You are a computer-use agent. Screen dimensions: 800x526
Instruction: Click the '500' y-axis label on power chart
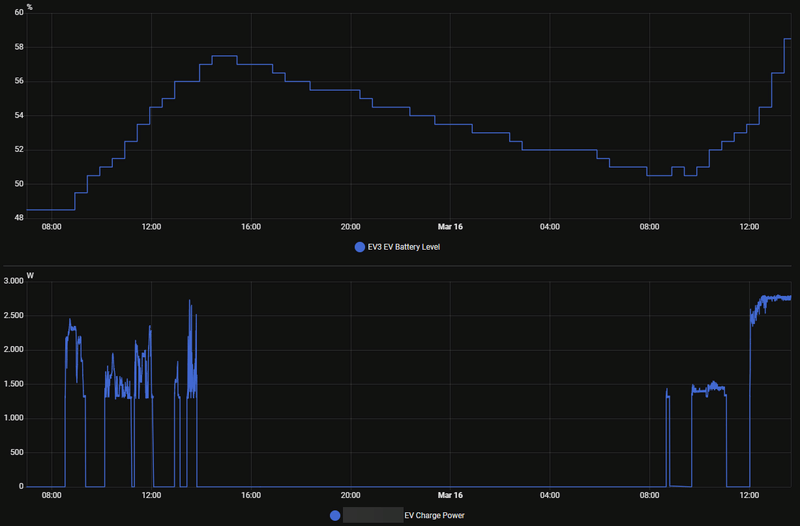pyautogui.click(x=17, y=453)
